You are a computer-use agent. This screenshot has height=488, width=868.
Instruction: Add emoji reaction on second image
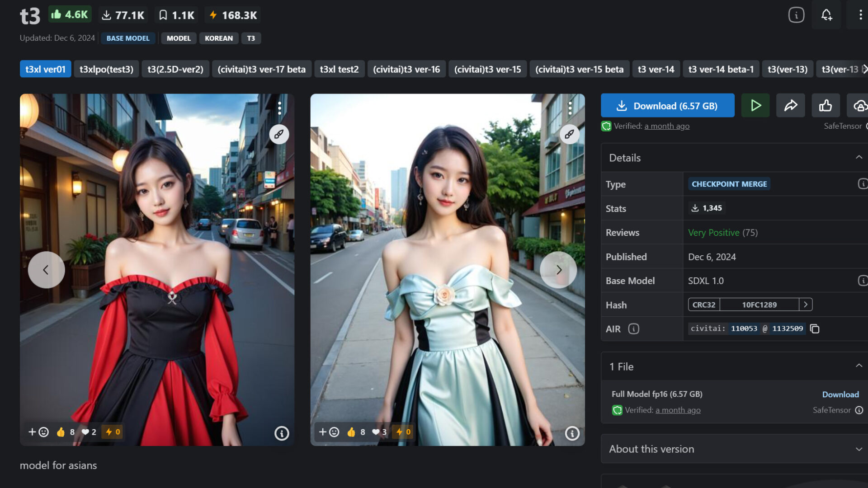[329, 432]
